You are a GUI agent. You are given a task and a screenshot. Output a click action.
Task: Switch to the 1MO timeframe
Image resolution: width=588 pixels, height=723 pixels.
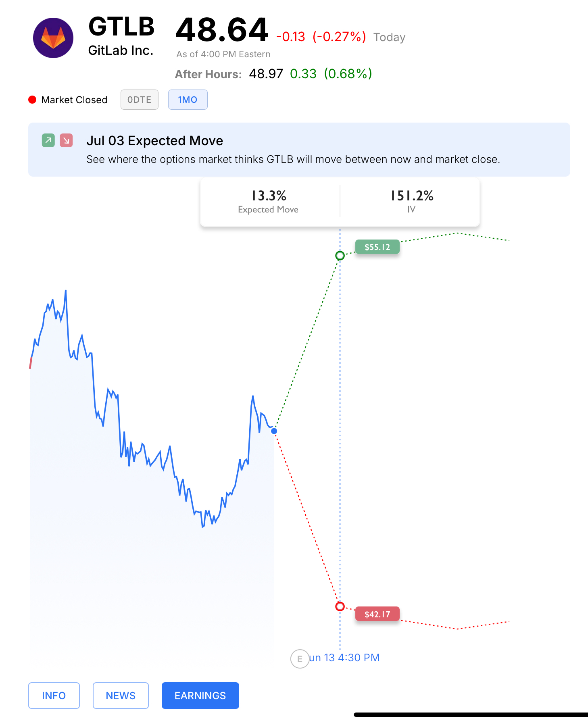188,100
